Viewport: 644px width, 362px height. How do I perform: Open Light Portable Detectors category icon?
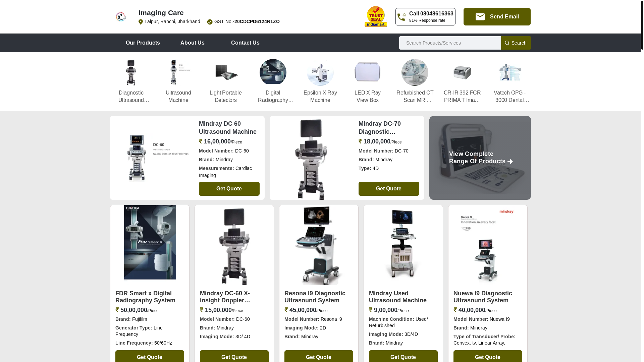click(226, 72)
